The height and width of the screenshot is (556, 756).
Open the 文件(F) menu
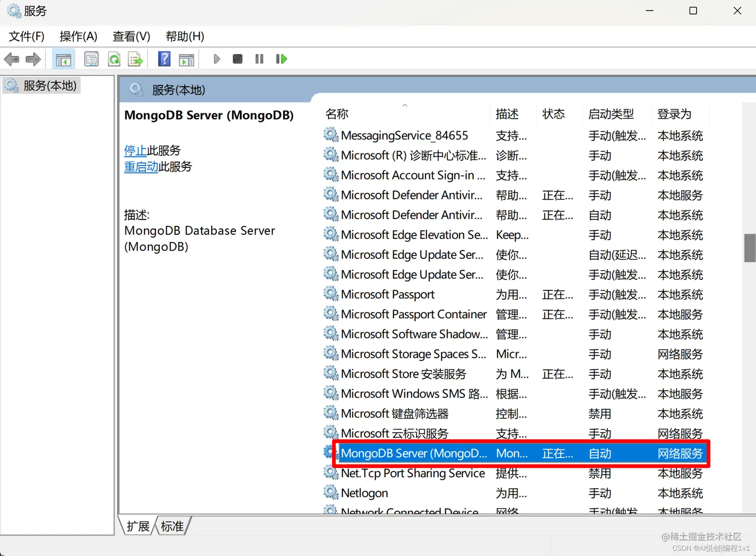26,36
